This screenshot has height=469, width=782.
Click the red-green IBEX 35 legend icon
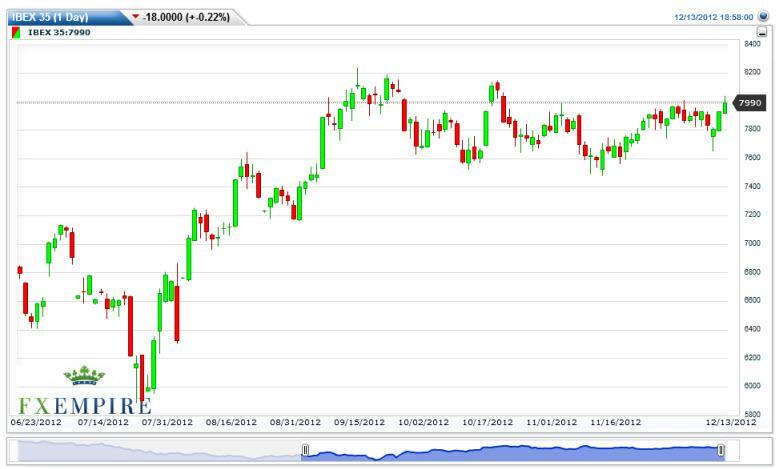pos(18,32)
